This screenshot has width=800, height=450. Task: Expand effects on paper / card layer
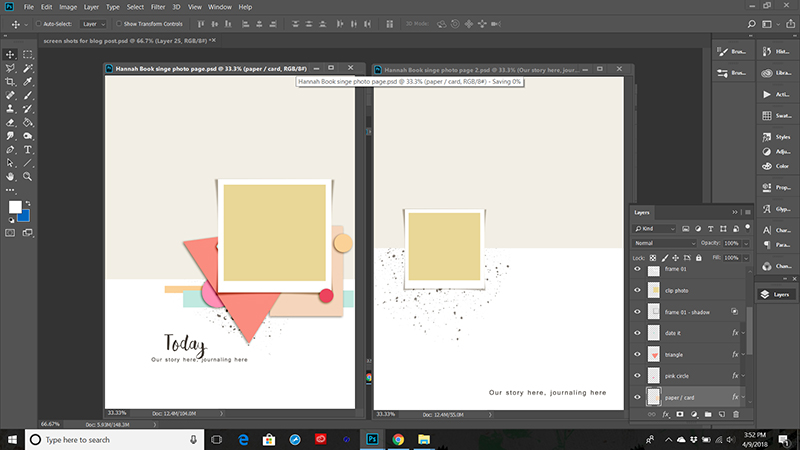tap(743, 397)
